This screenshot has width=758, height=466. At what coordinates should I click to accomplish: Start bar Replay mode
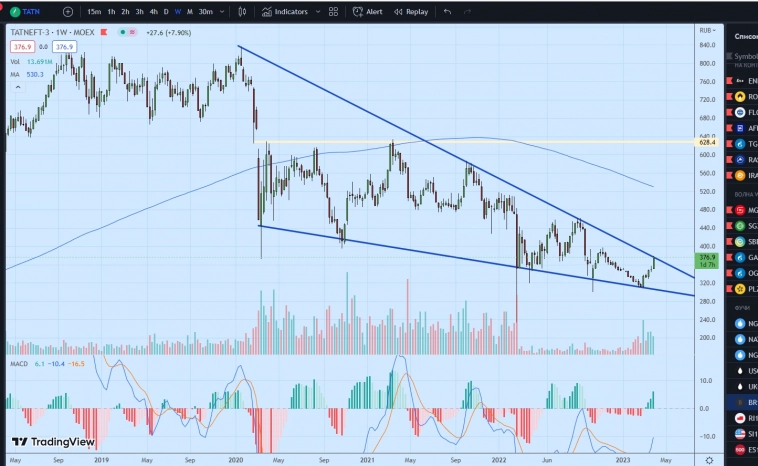pos(411,12)
